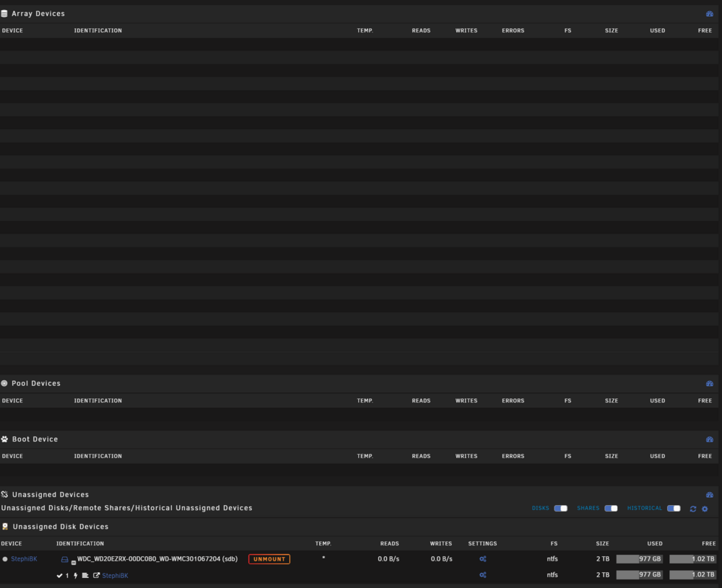This screenshot has width=722, height=588.
Task: Collapse partitions via minus icon by WDC disk
Action: click(74, 562)
